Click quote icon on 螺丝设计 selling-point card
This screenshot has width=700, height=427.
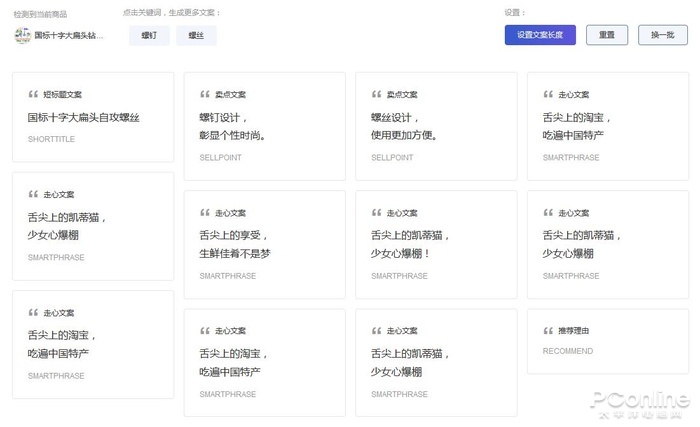pyautogui.click(x=377, y=94)
